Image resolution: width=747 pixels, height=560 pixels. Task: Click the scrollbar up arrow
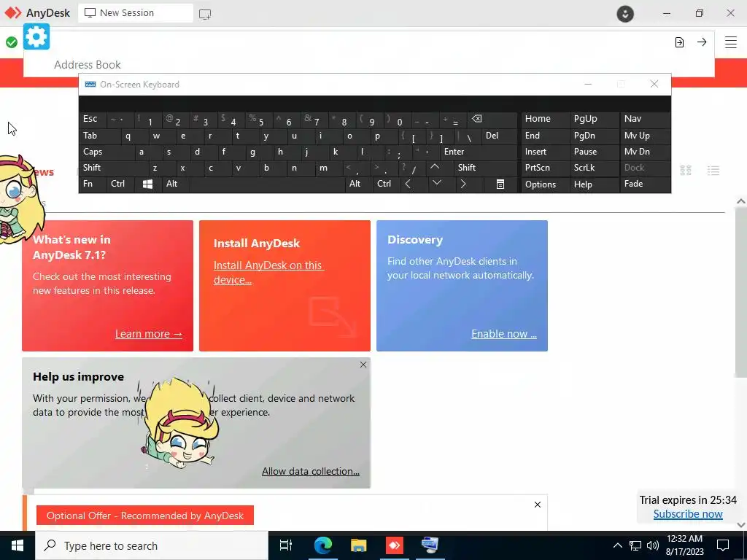pyautogui.click(x=741, y=201)
